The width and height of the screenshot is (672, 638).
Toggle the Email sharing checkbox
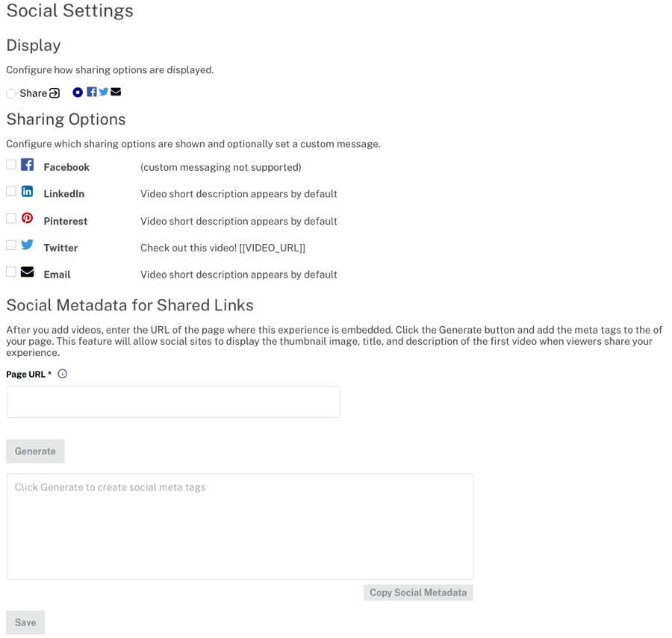[11, 272]
